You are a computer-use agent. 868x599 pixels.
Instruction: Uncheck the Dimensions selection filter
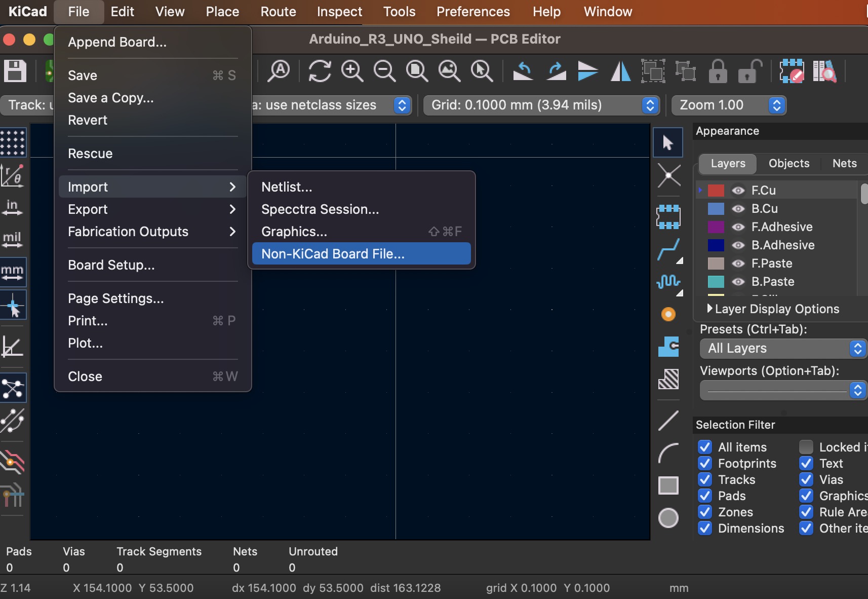pos(705,528)
